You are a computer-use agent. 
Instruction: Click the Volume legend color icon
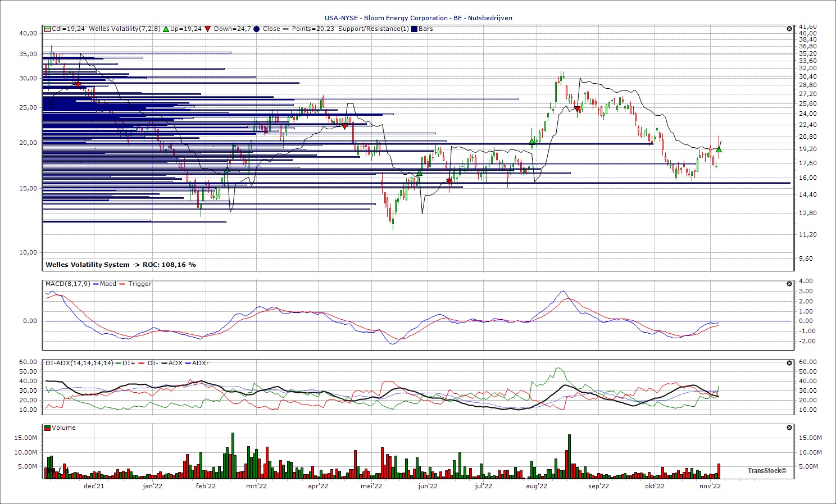point(48,428)
